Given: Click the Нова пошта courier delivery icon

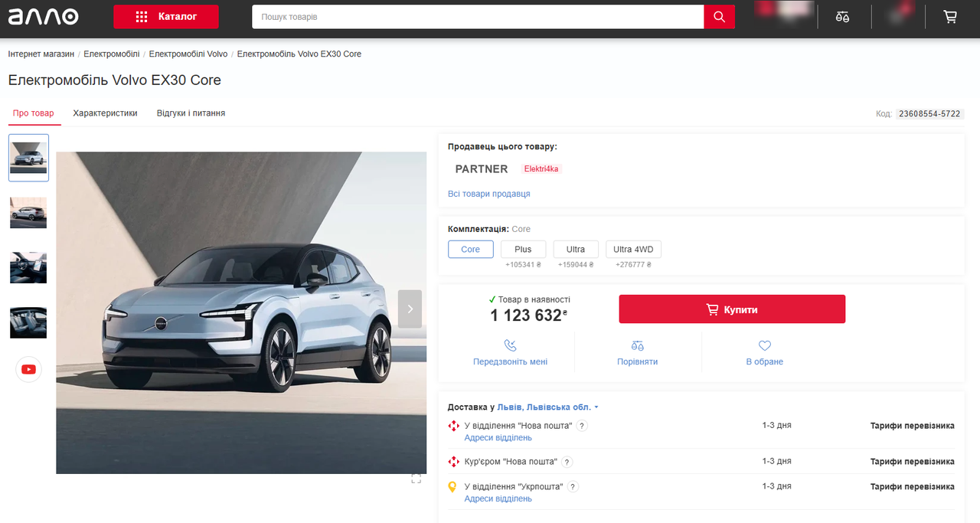Looking at the screenshot, I should (x=453, y=462).
